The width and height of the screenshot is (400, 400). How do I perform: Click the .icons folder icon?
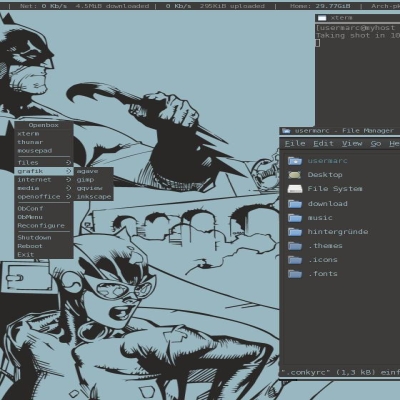[x=295, y=260]
